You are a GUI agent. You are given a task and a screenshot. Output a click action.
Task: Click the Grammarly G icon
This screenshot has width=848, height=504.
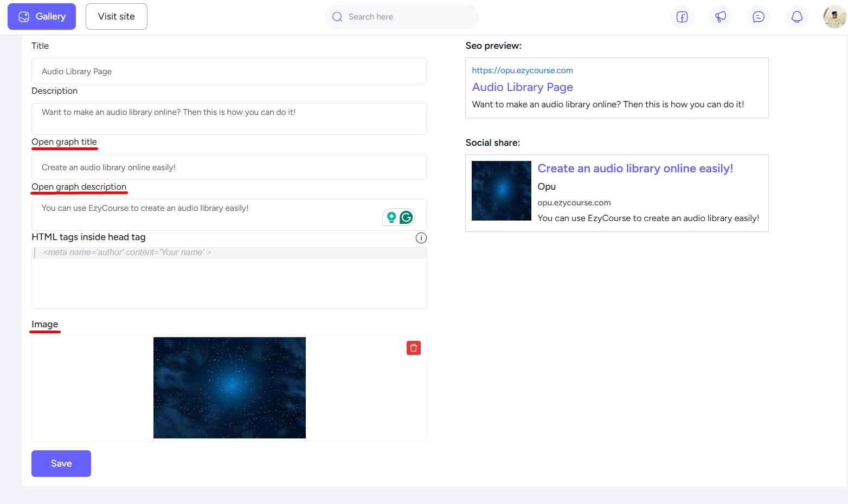coord(406,217)
